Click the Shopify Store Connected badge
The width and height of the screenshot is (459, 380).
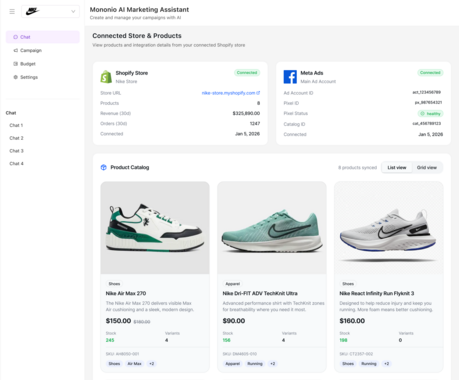(247, 72)
